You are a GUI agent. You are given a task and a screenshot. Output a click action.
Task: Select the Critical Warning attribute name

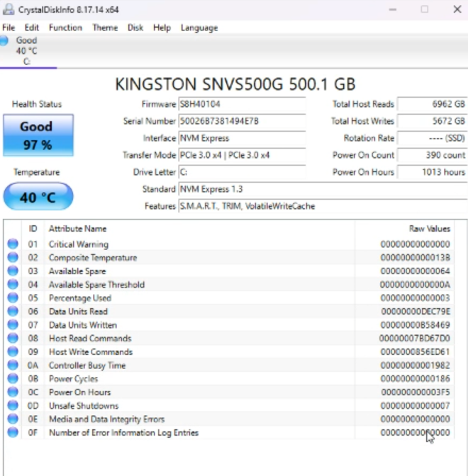tap(79, 244)
